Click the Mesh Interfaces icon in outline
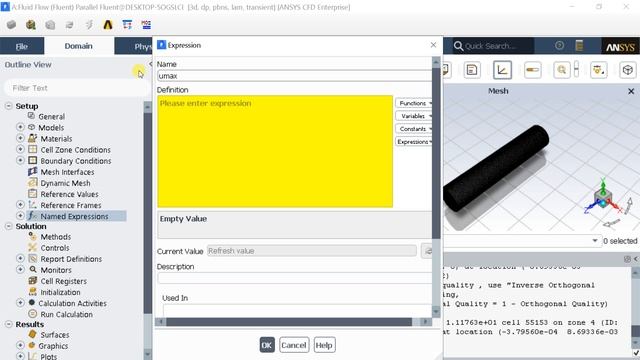This screenshot has height=360, width=640. tap(32, 172)
